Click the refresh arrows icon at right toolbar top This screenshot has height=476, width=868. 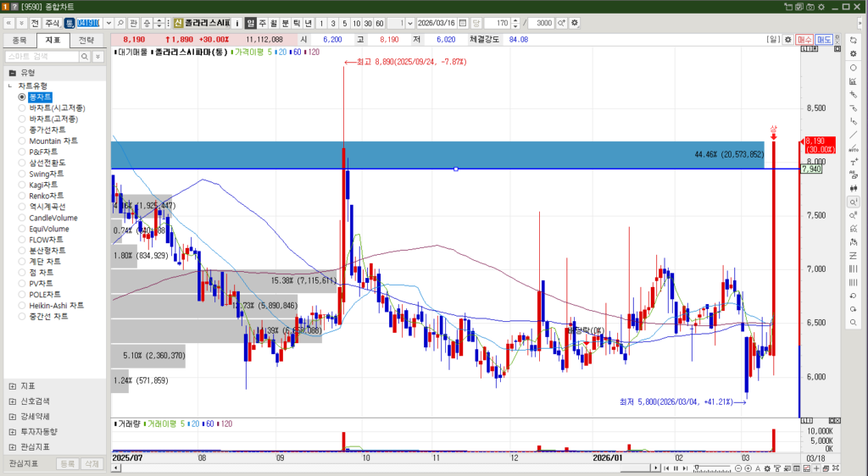coord(853,40)
